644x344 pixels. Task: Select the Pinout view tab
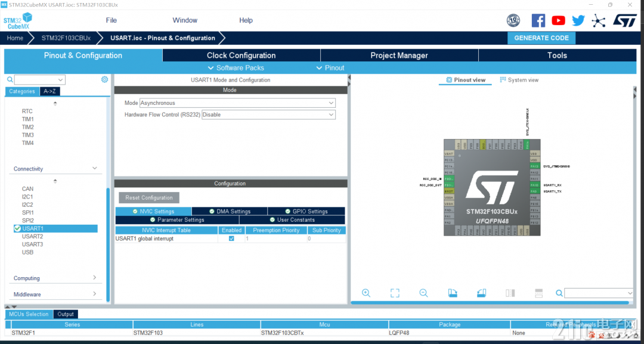click(465, 80)
